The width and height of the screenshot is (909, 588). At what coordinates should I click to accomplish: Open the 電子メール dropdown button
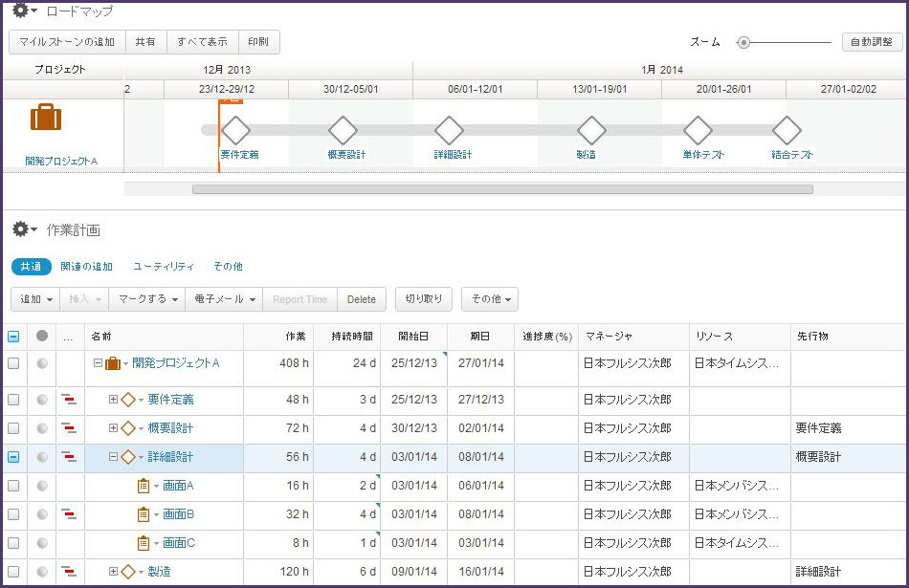tap(224, 299)
